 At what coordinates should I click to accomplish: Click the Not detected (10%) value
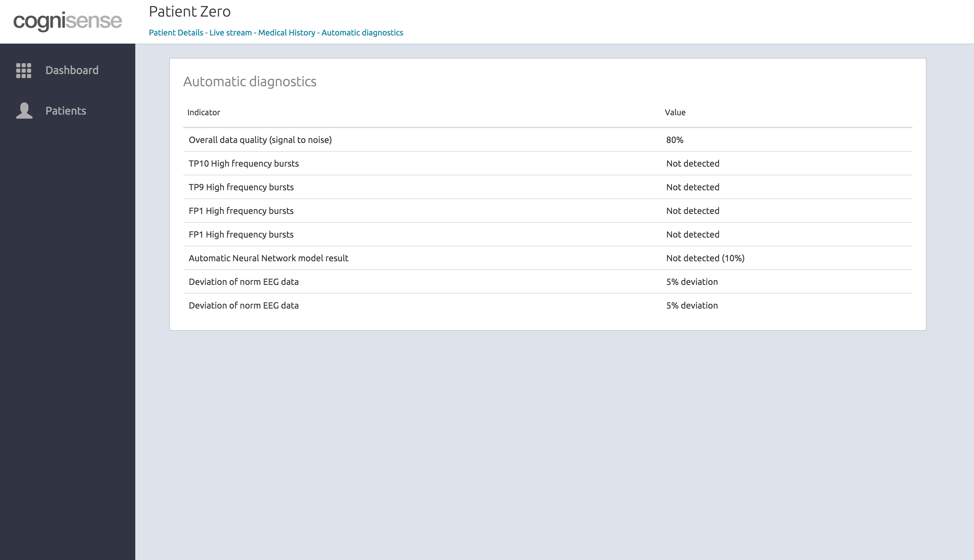pyautogui.click(x=705, y=258)
